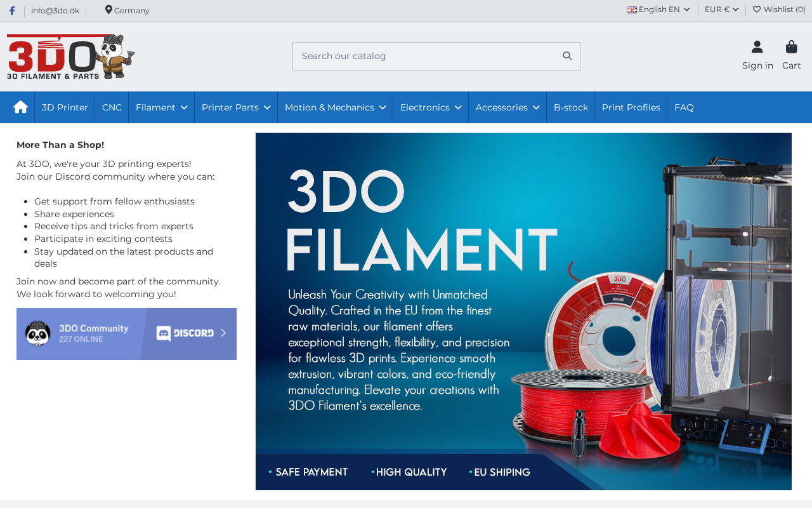Screen dimensions: 812x508
Task: Click the panda avatar in Discord banner
Action: coord(38,333)
